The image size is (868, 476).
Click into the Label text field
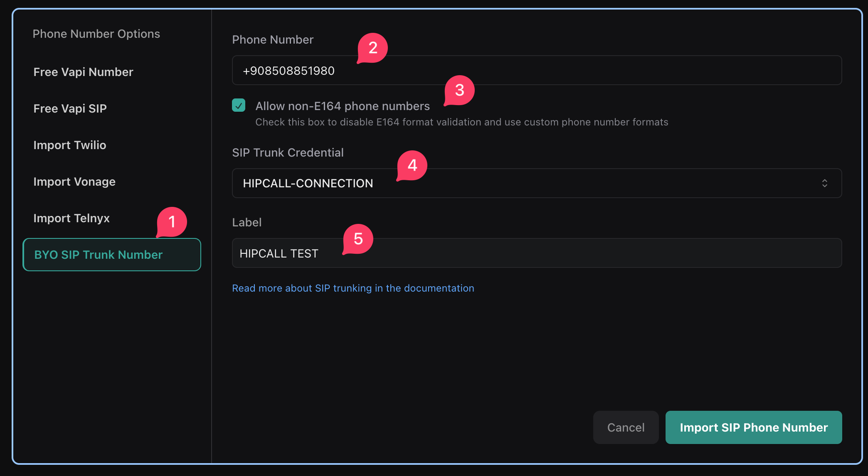click(x=536, y=253)
